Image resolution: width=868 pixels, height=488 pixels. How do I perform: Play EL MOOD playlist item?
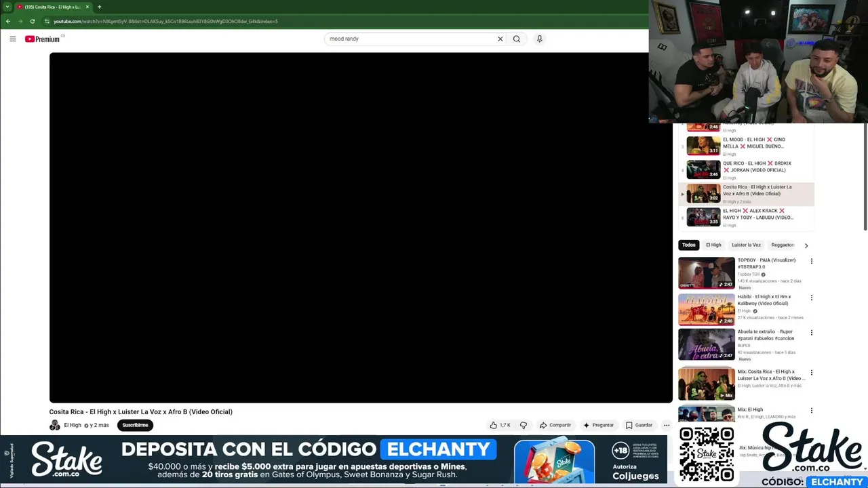(x=747, y=146)
